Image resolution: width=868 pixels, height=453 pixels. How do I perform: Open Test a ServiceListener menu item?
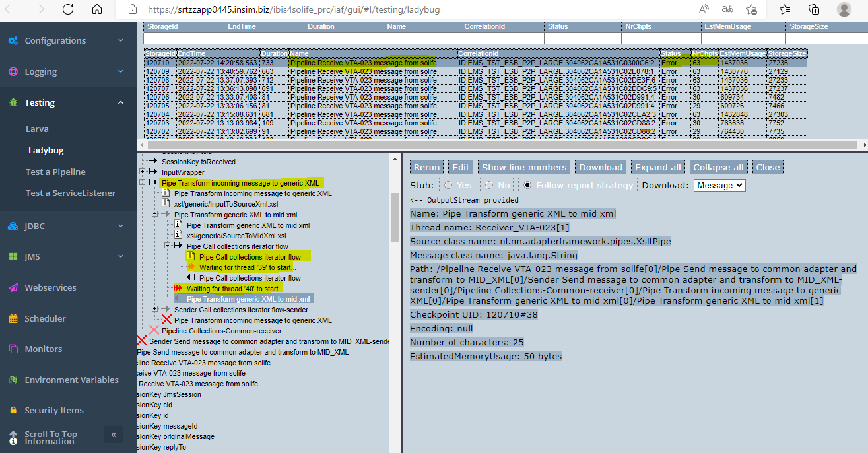[x=71, y=193]
